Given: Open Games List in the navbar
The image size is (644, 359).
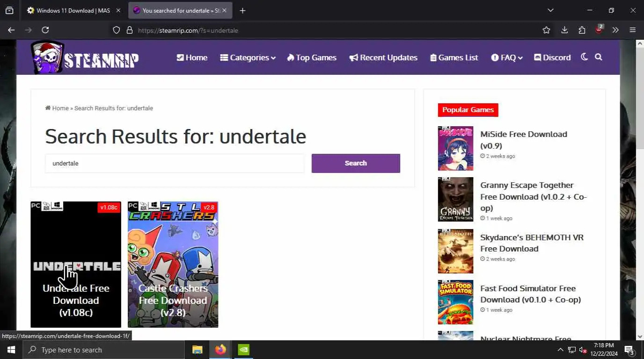Looking at the screenshot, I should 454,57.
